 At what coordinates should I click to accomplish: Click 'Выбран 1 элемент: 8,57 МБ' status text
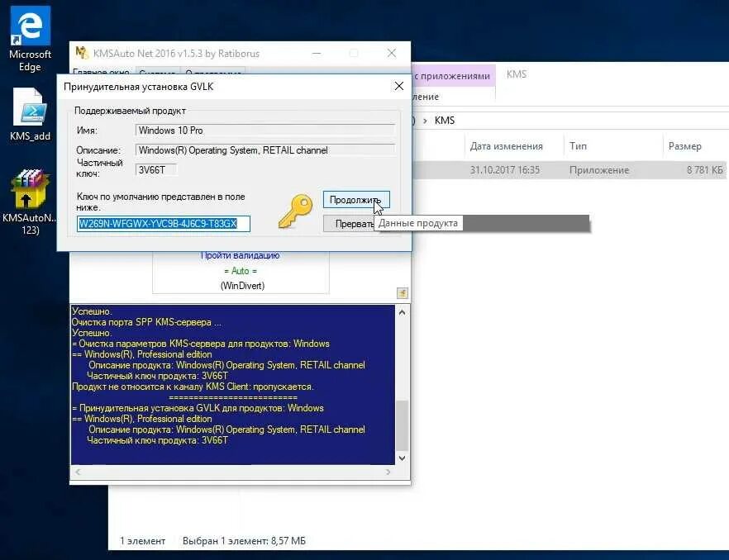point(244,541)
